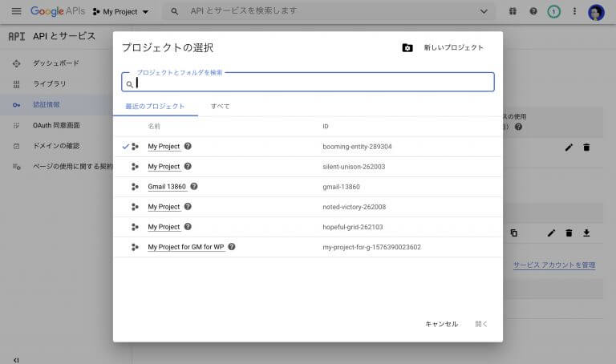Focus the project and folder search field
616x364 pixels.
coord(308,82)
